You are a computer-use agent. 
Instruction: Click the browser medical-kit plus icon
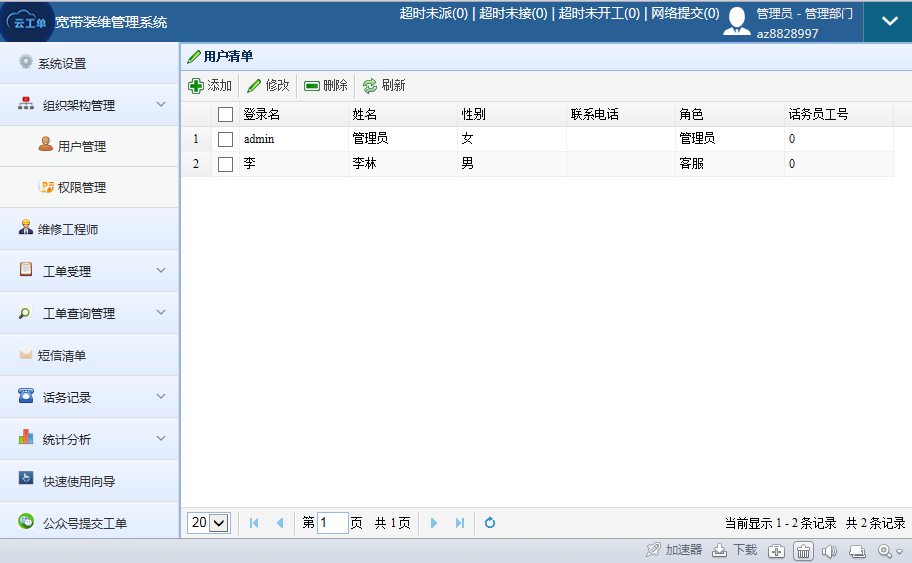(x=776, y=551)
